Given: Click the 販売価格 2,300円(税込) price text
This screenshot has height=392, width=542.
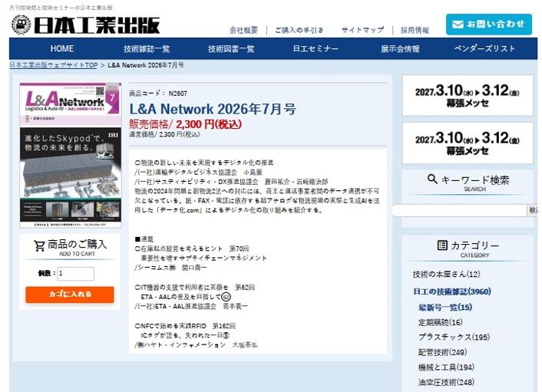Looking at the screenshot, I should point(185,124).
